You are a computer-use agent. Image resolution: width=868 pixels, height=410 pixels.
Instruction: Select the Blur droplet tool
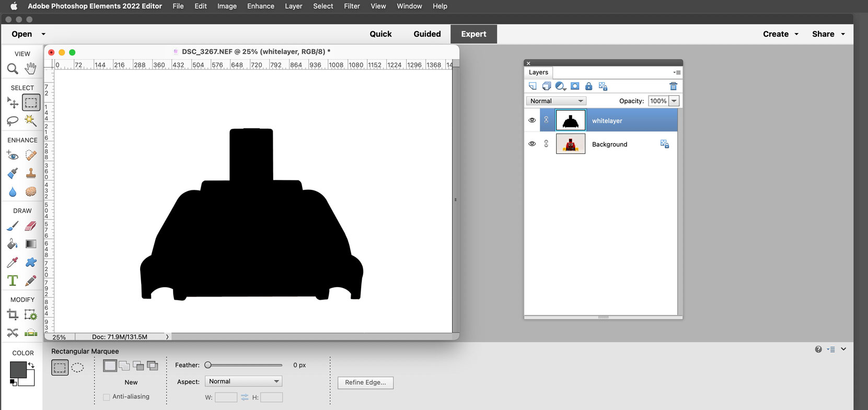click(x=13, y=192)
